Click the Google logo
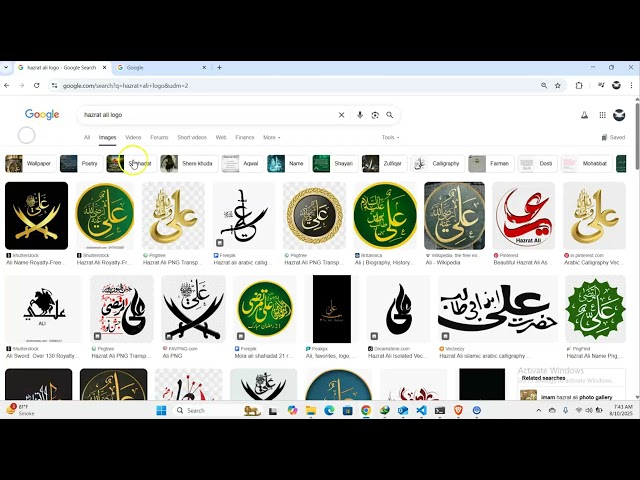Image resolution: width=640 pixels, height=480 pixels. pos(42,114)
